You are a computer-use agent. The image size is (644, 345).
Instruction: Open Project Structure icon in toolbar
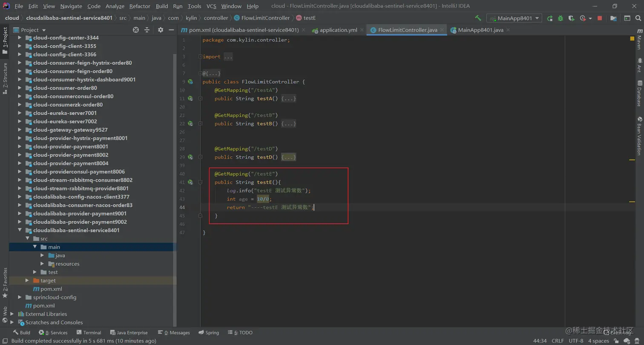coord(613,18)
